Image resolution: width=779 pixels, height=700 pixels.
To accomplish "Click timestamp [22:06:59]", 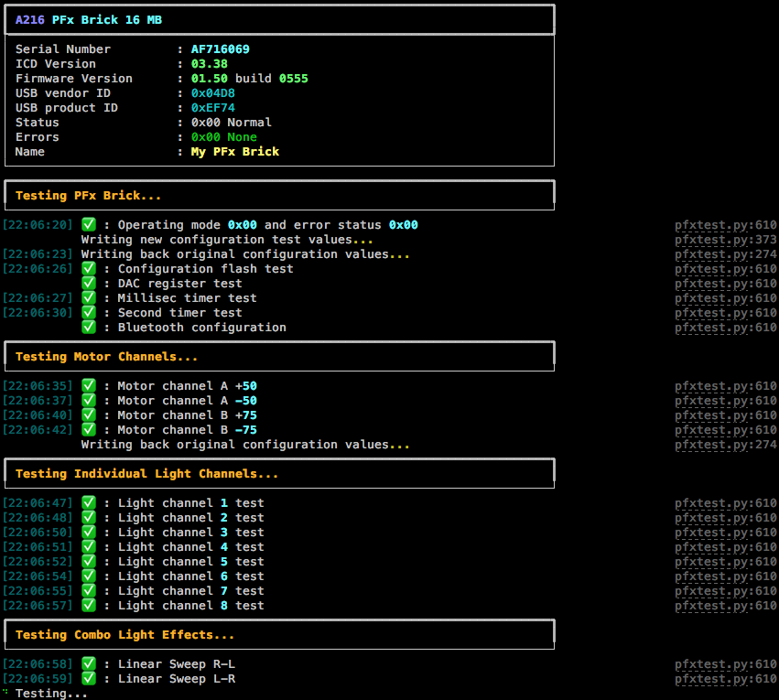I will tap(38, 679).
